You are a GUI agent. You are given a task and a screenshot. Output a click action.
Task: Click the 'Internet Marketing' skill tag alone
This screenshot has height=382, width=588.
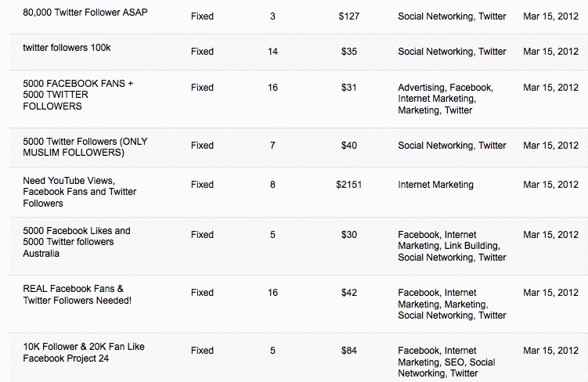436,185
